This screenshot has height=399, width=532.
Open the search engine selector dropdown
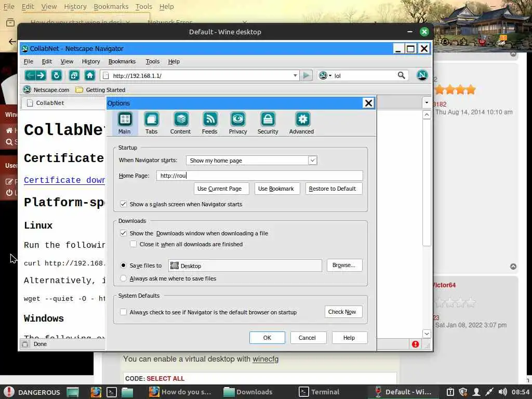point(325,75)
